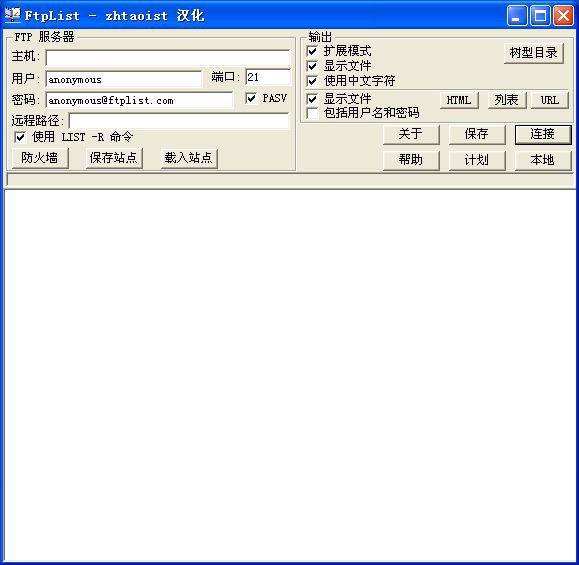The image size is (579, 565).
Task: Toggle the PASV checkbox
Action: 251,98
